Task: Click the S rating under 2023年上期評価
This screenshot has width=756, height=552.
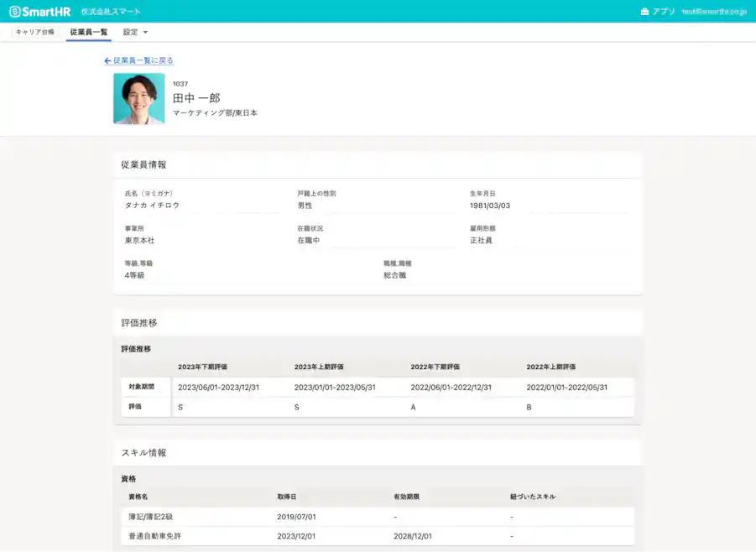Action: click(x=295, y=405)
